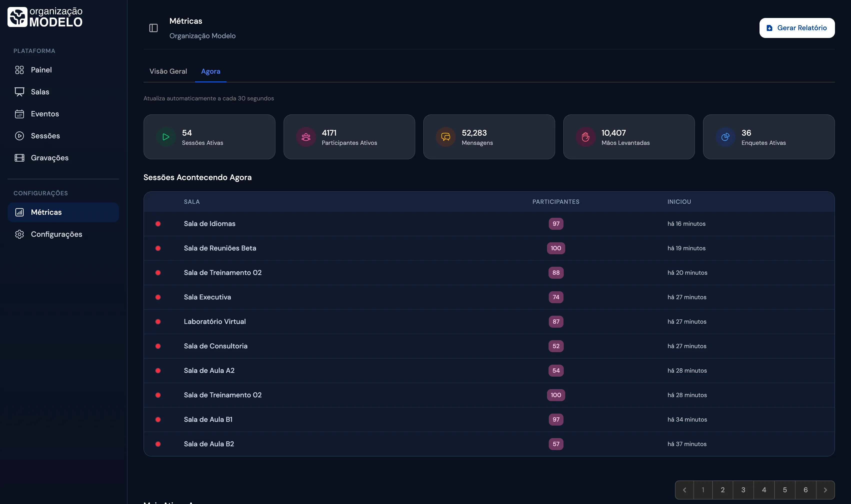This screenshot has height=504, width=851.
Task: Go to Salas in the sidebar
Action: pos(40,92)
